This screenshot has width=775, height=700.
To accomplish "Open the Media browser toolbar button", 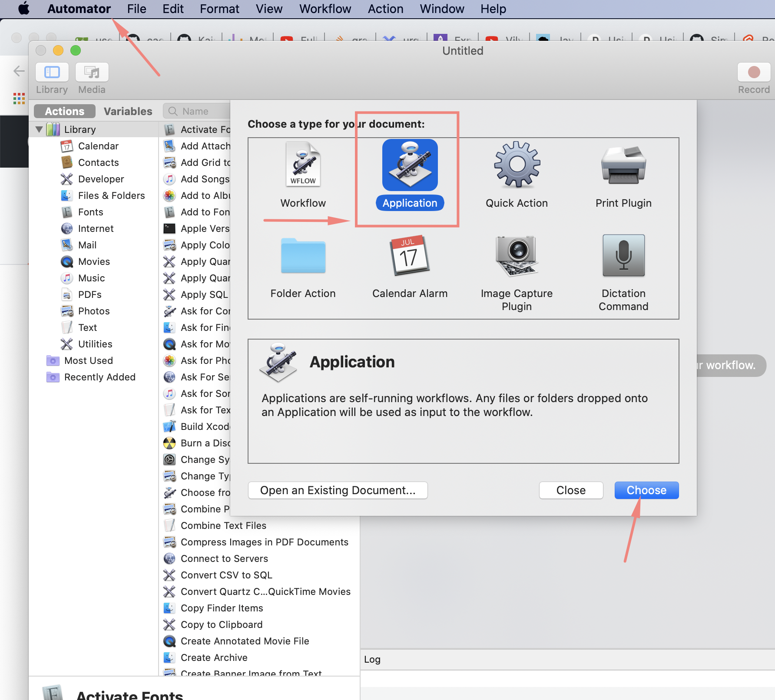I will pyautogui.click(x=92, y=72).
